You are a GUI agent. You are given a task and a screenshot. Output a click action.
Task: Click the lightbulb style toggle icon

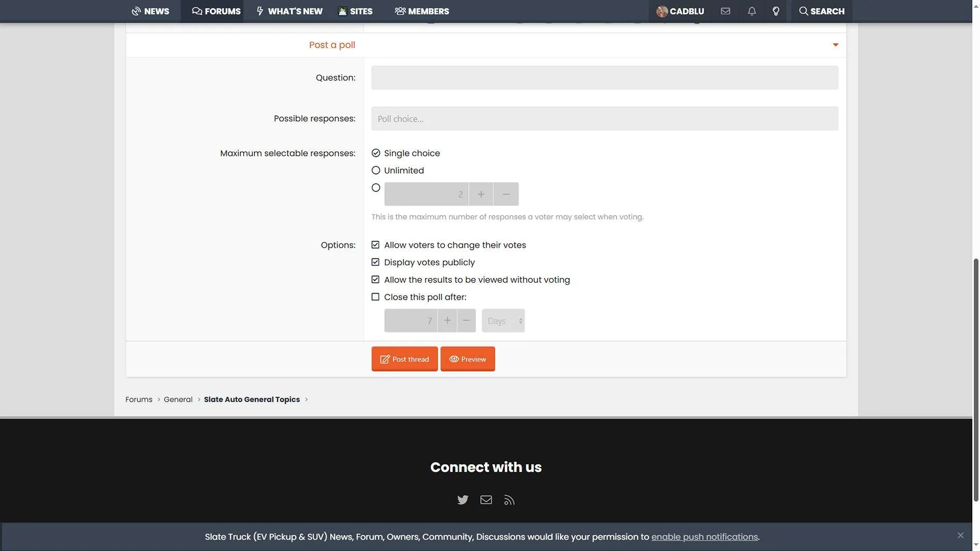[x=776, y=11]
